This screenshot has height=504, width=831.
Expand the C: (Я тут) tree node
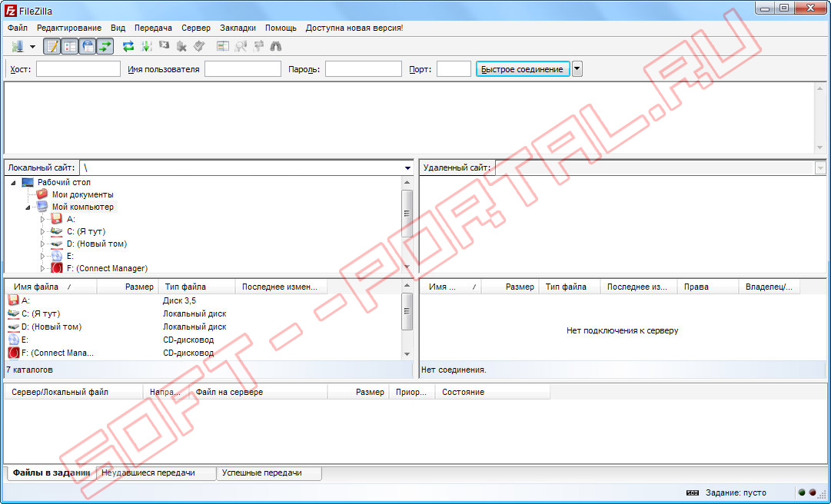point(43,232)
